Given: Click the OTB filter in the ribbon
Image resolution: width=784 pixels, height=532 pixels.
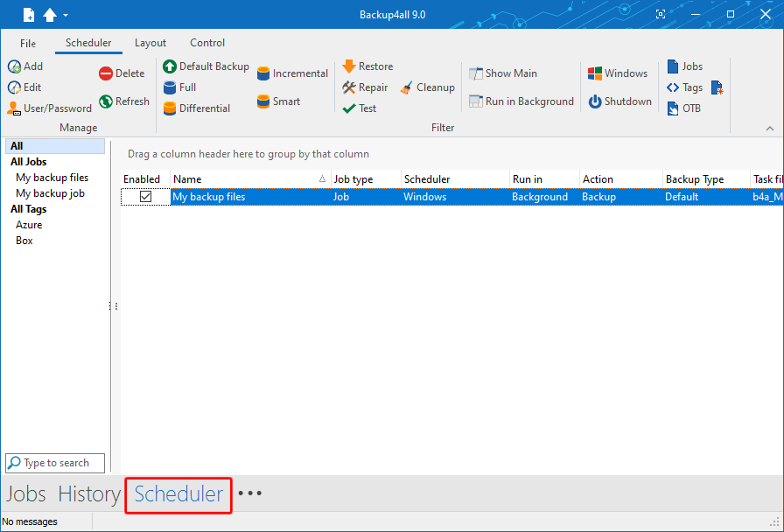Looking at the screenshot, I should [683, 108].
